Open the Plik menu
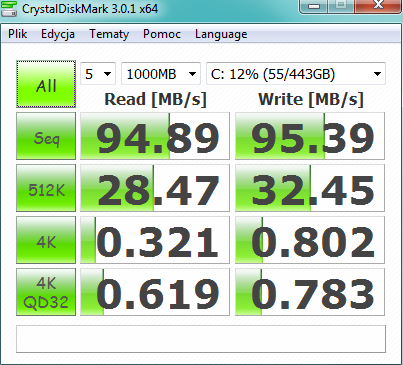This screenshot has width=403, height=365. point(18,34)
